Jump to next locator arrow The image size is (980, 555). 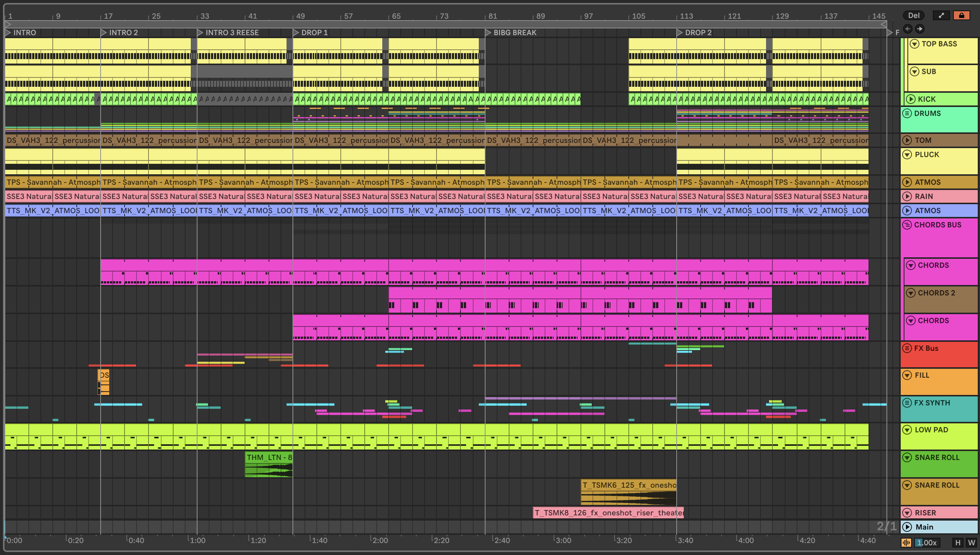pyautogui.click(x=920, y=28)
